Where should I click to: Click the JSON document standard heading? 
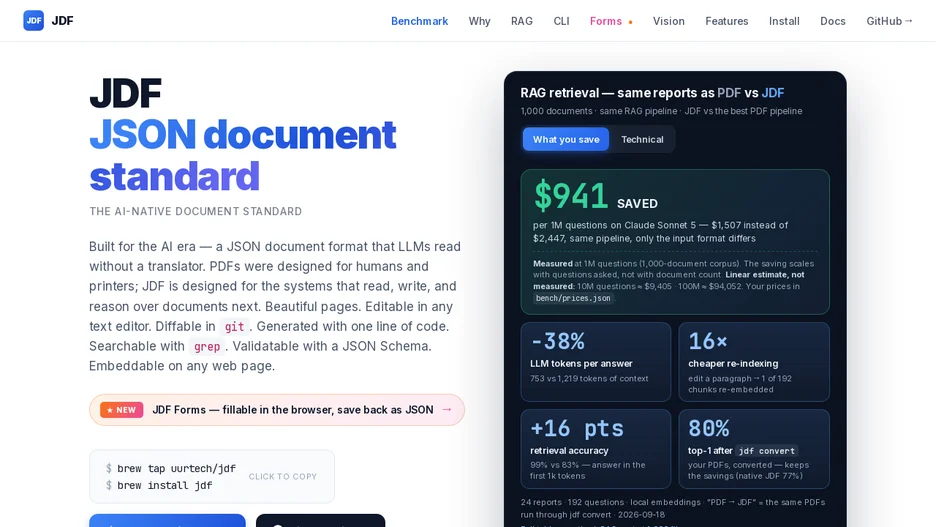coord(242,155)
